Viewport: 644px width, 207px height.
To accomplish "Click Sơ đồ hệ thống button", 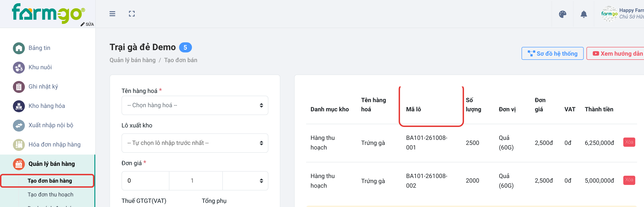I will coord(552,53).
